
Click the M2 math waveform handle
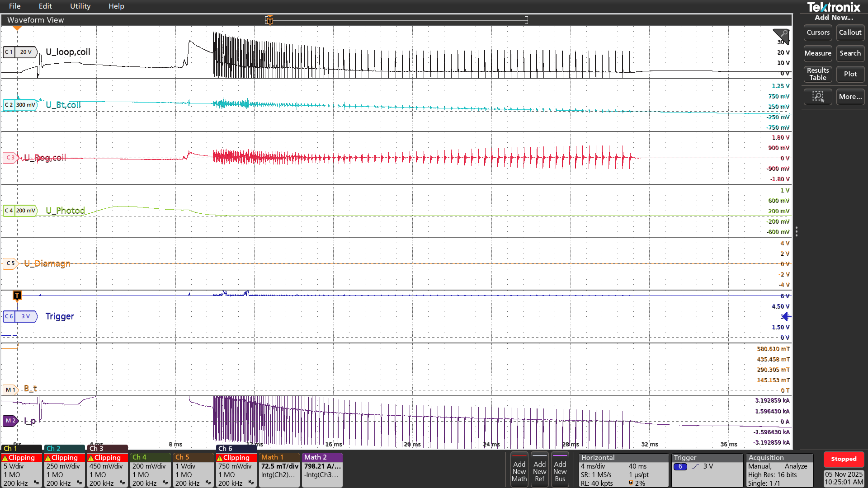10,421
